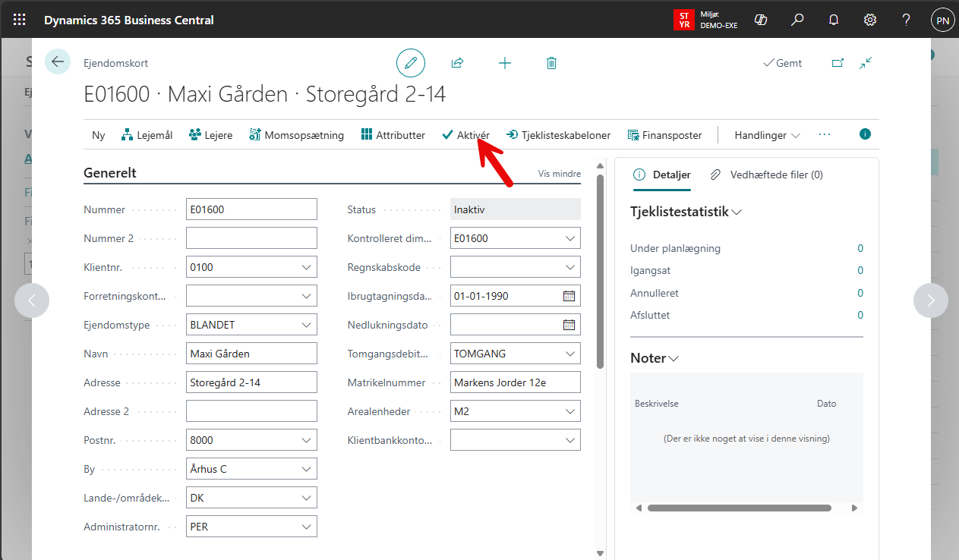The image size is (959, 560).
Task: Click the trash delete icon
Action: 551,63
